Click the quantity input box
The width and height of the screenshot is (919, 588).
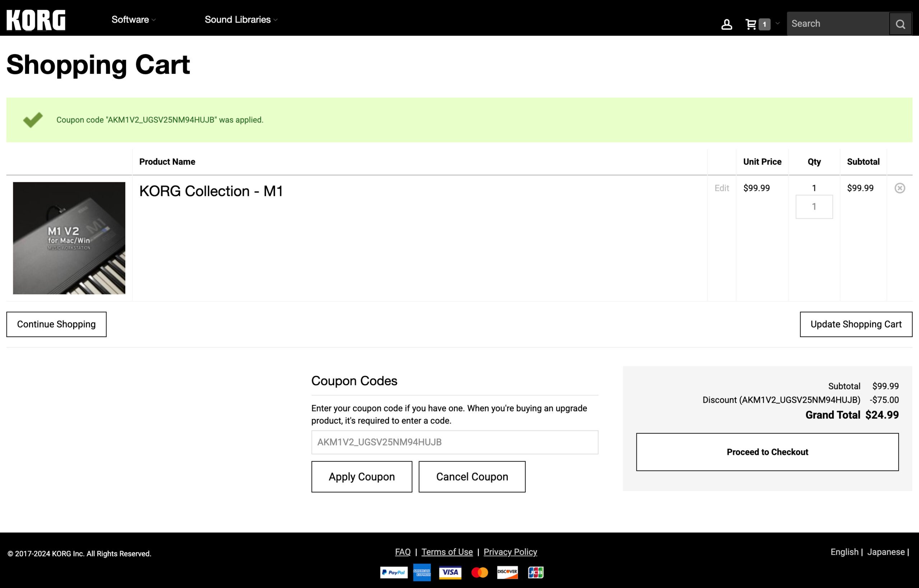[814, 207]
